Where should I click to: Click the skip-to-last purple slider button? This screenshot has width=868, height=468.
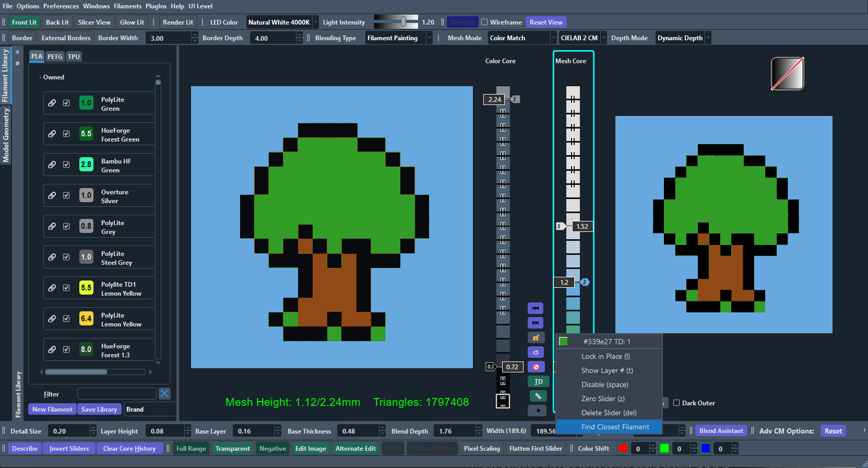[536, 323]
